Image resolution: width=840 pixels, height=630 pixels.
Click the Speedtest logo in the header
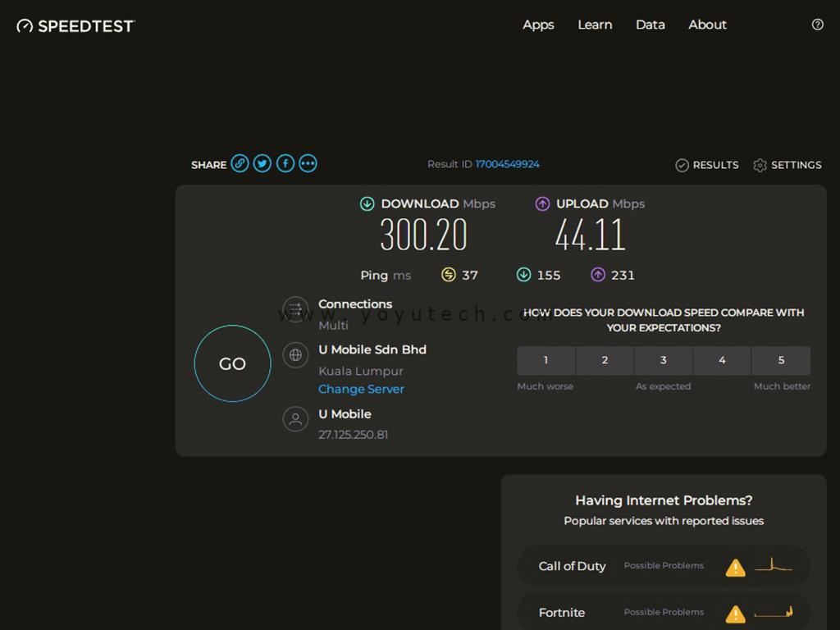tap(75, 25)
